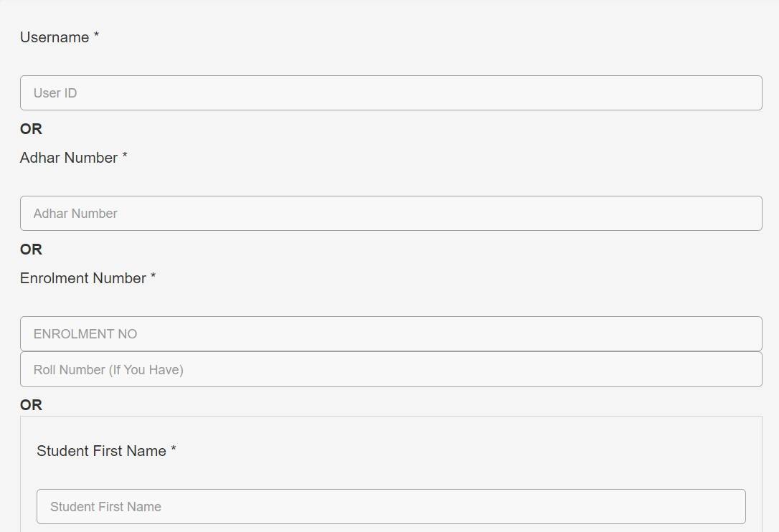Screen dimensions: 779x532
Task: Click the required asterisk beside Adhar Number label
Action: click(x=125, y=156)
